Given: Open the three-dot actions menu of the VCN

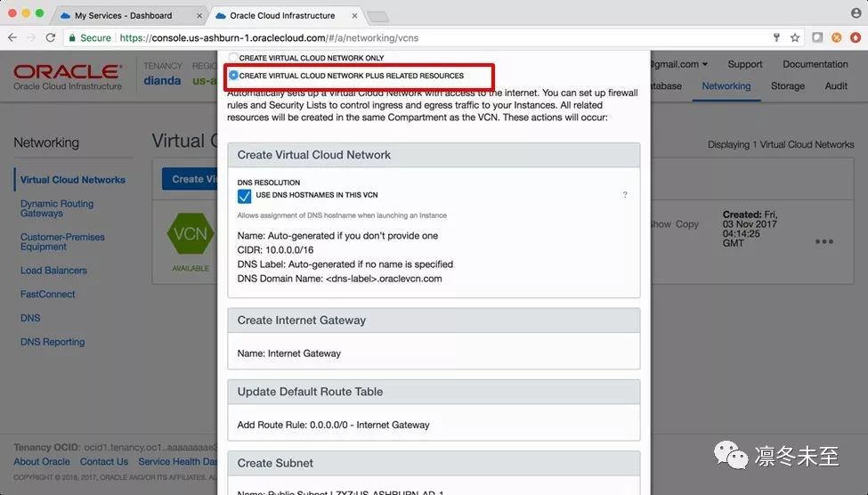Looking at the screenshot, I should coord(823,241).
